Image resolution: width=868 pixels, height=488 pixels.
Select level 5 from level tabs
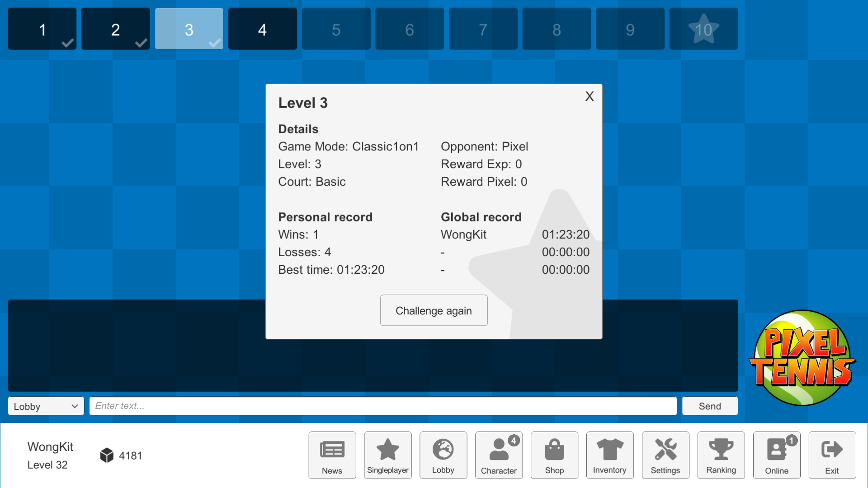tap(335, 28)
